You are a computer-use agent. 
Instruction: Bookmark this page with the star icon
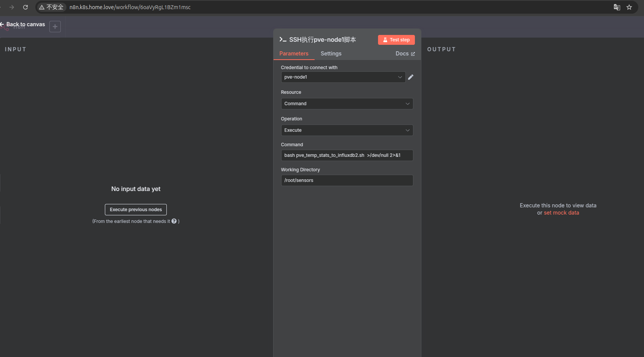click(x=629, y=7)
